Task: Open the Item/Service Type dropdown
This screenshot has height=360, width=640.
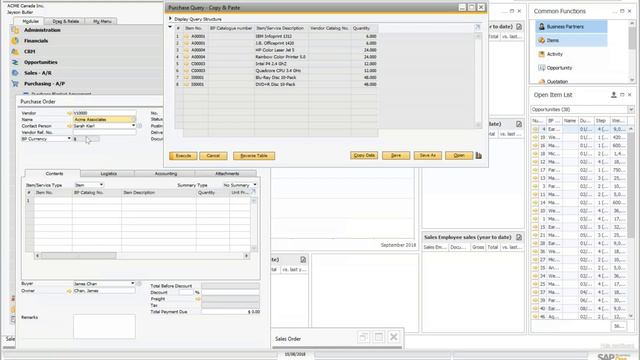Action: pyautogui.click(x=101, y=185)
